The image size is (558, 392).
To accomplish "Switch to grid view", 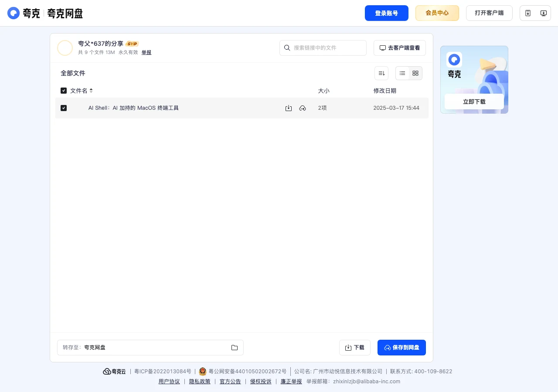I will pyautogui.click(x=415, y=73).
